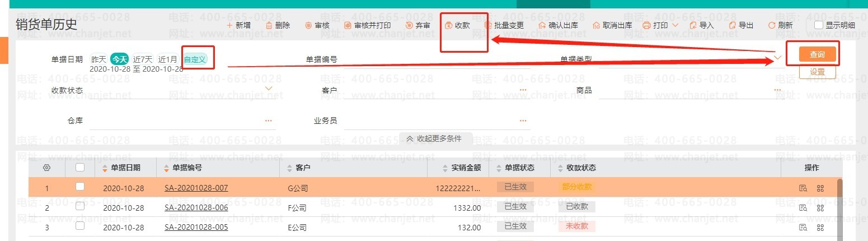The width and height of the screenshot is (868, 241).
Task: Sort by 实销金额 column arrows
Action: (x=445, y=168)
